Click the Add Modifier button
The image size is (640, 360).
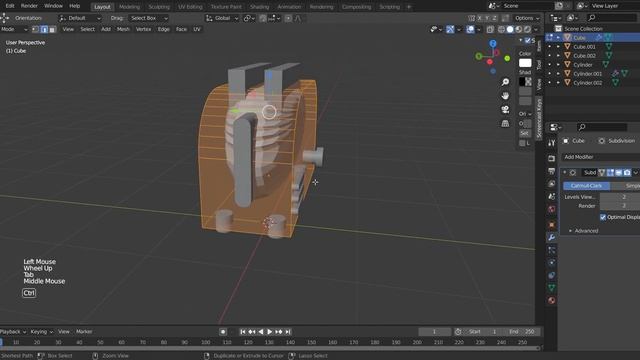coord(600,157)
